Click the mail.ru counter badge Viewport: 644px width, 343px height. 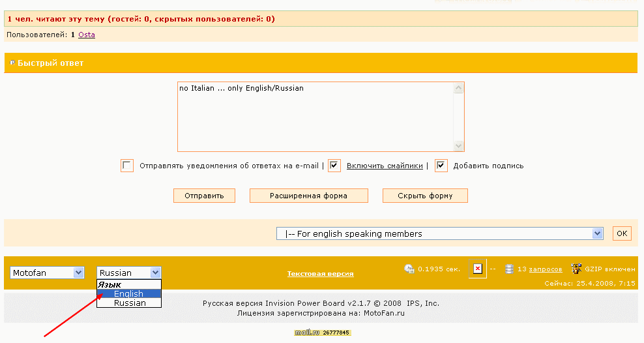pyautogui.click(x=323, y=333)
